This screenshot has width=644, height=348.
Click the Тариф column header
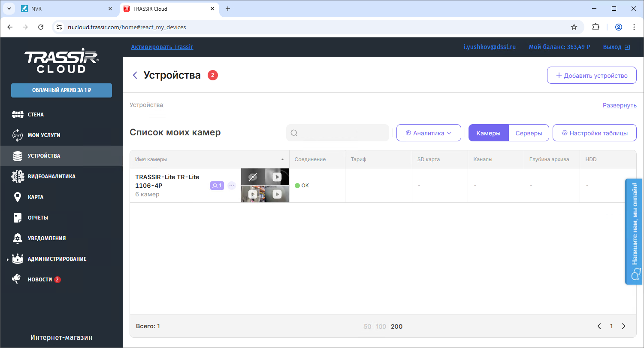tap(378, 159)
